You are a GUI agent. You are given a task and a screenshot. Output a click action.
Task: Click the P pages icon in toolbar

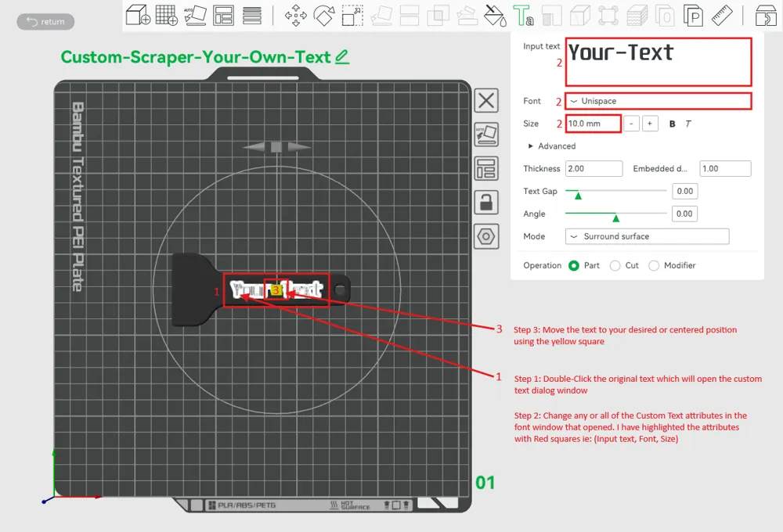click(694, 15)
